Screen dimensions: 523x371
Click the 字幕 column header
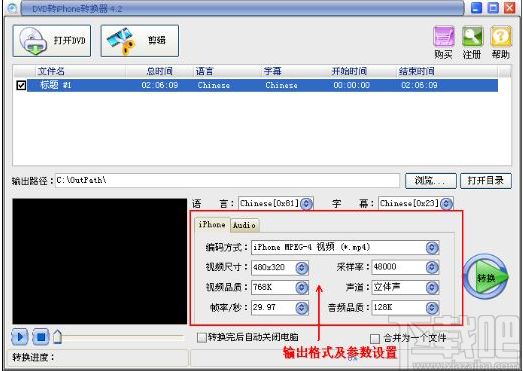point(295,71)
